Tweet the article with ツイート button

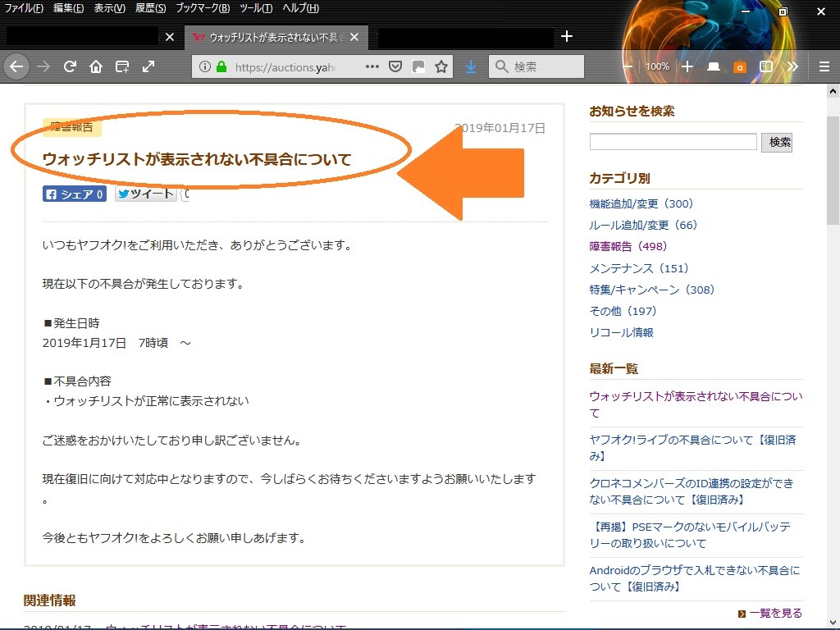(x=146, y=194)
